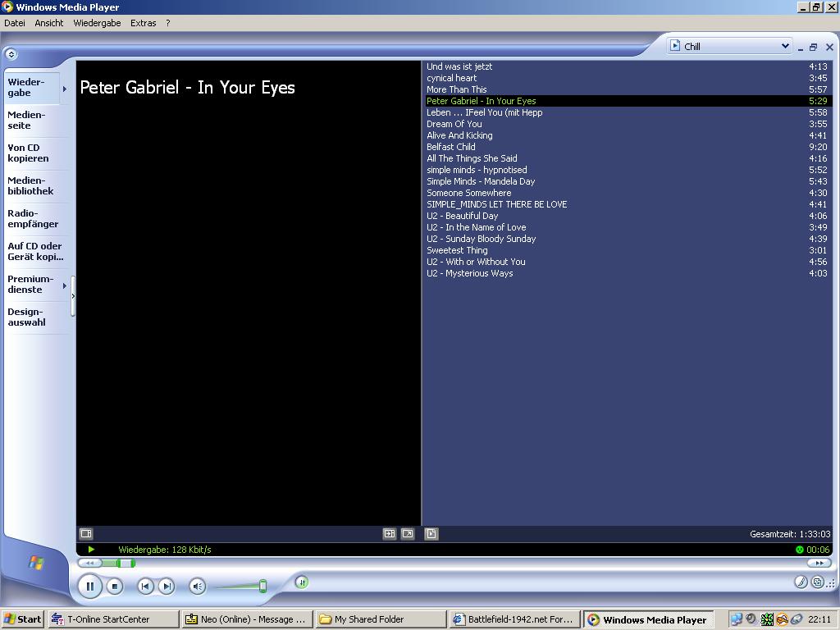Select U2 - Mysterious Ways
This screenshot has height=630, width=840.
pos(627,273)
